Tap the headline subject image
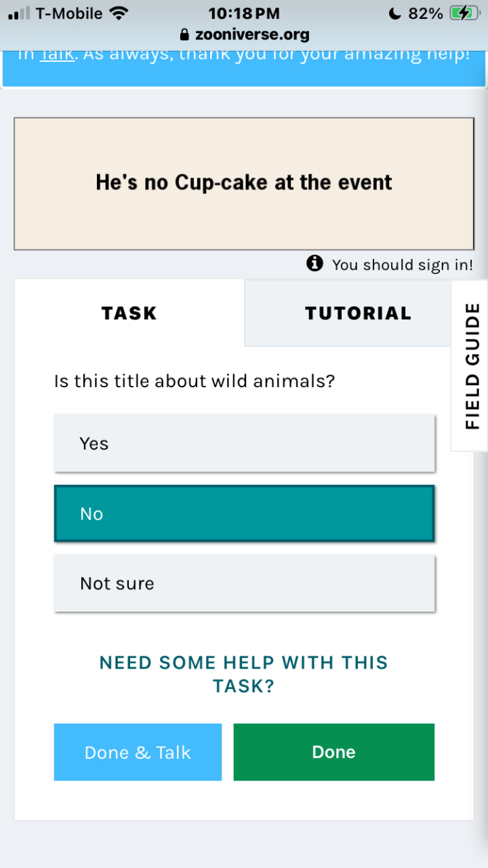 tap(244, 184)
